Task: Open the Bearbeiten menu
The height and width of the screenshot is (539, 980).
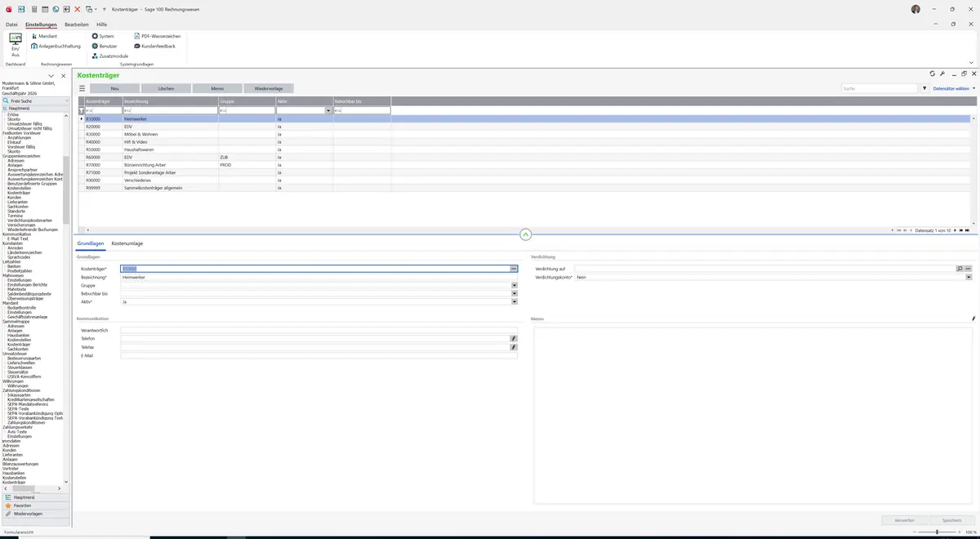Action: [77, 24]
